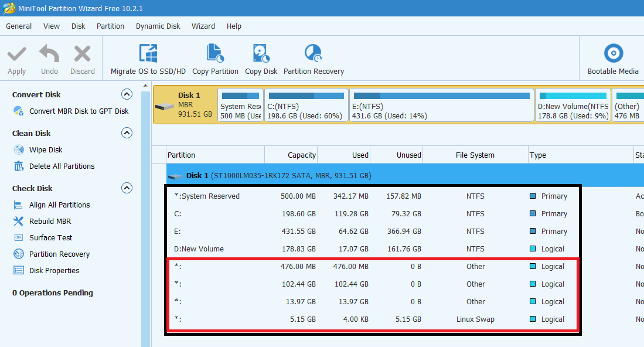Sort by the Unused column header
Image resolution: width=644 pixels, height=347 pixels.
coord(396,155)
